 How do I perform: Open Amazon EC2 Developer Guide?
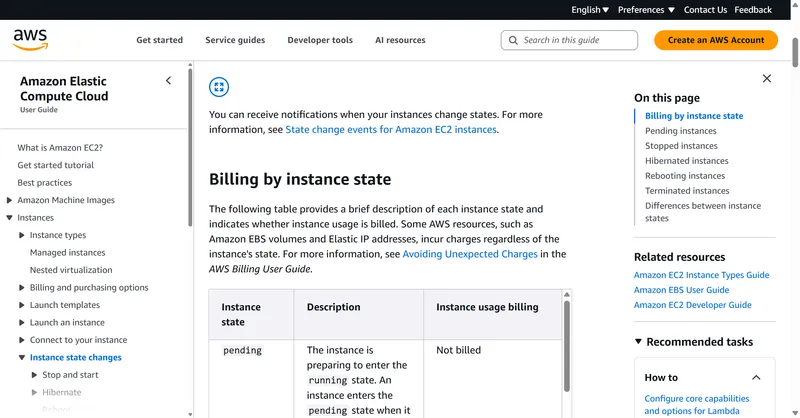point(692,305)
